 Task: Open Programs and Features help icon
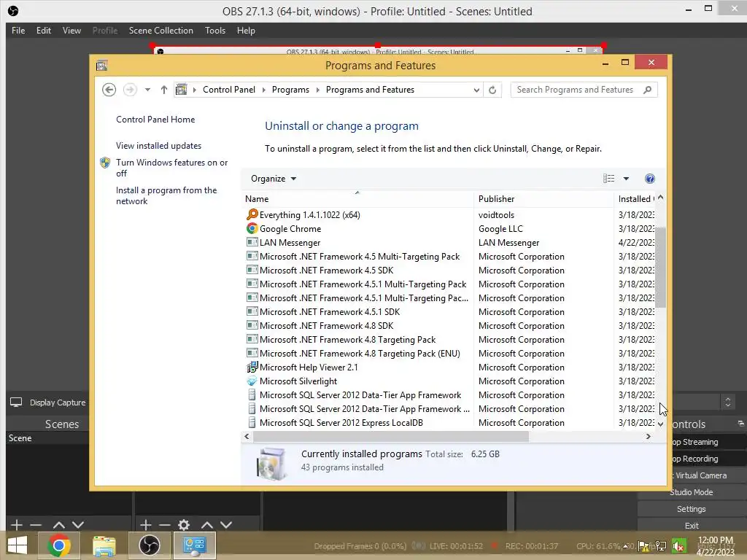[x=649, y=179]
